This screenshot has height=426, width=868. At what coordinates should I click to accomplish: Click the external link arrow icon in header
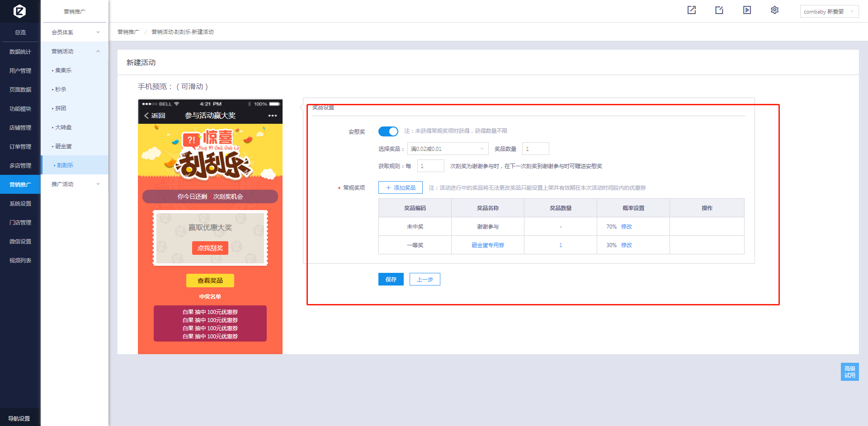pos(692,10)
